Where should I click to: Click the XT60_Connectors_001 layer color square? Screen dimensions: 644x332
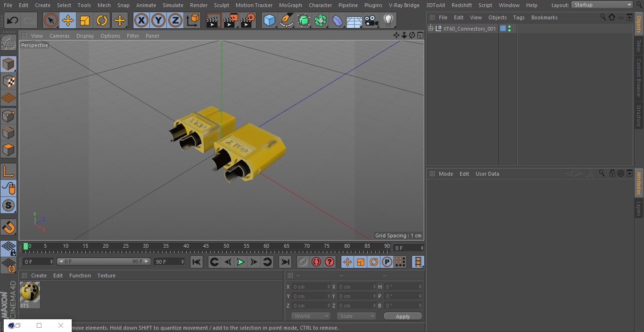pos(503,29)
